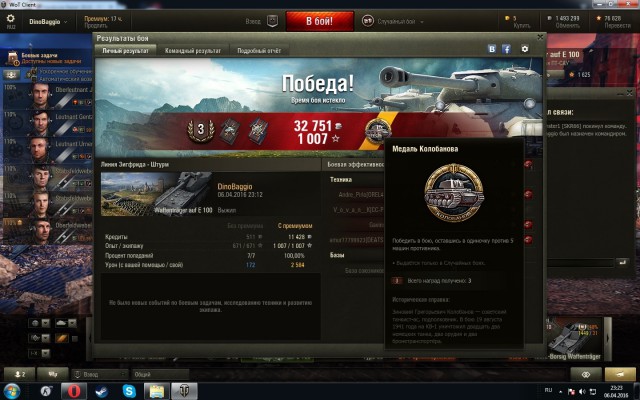Select the second Stabsfeldwebel crew member
Screen dimensions: 640x400
click(x=41, y=204)
